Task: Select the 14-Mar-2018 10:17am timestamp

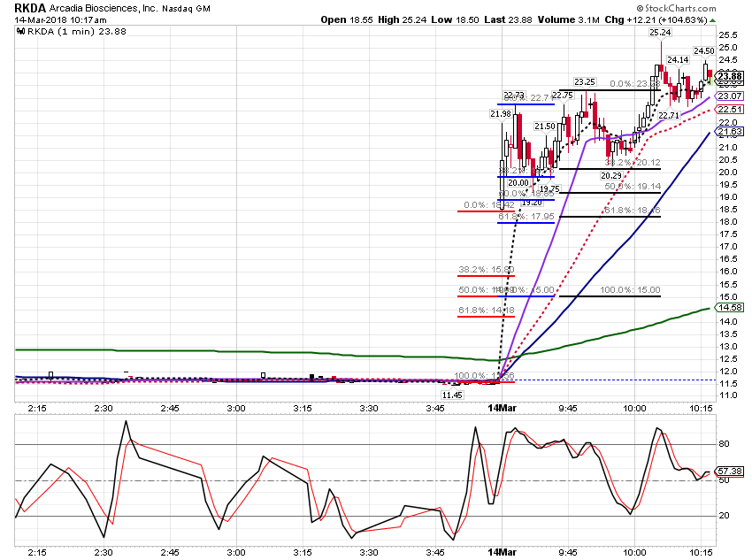Action: [x=60, y=20]
